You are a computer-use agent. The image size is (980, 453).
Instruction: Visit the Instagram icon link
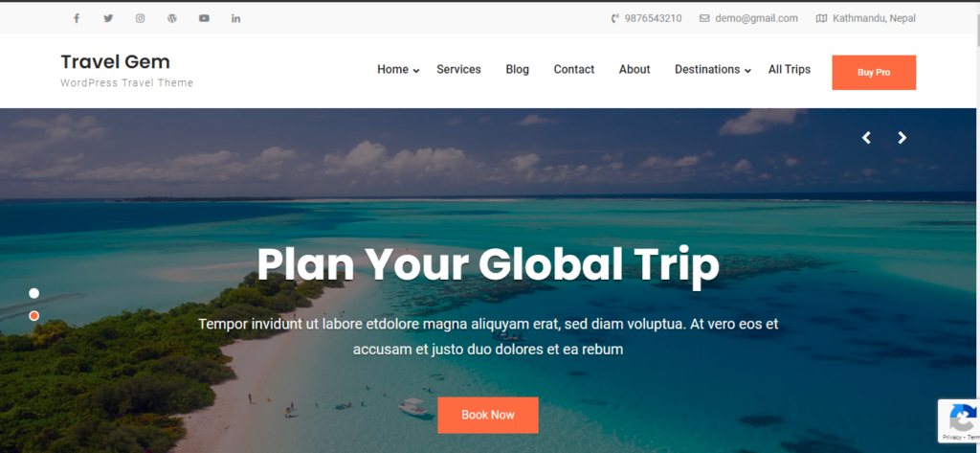coord(140,18)
